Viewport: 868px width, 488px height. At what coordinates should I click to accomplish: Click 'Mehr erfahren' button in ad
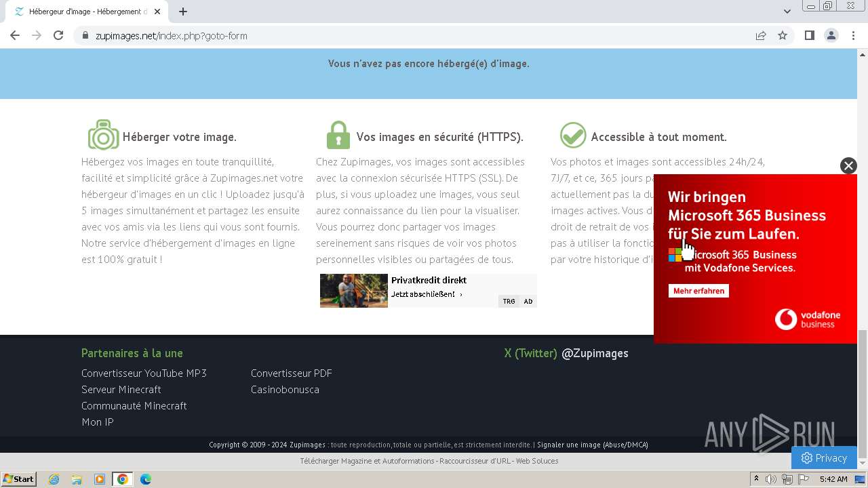pyautogui.click(x=698, y=291)
